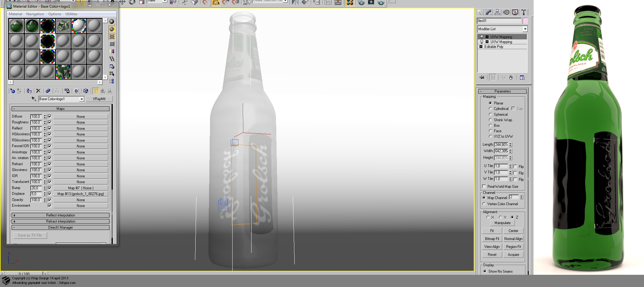Set alignment axis to X

(x=488, y=217)
